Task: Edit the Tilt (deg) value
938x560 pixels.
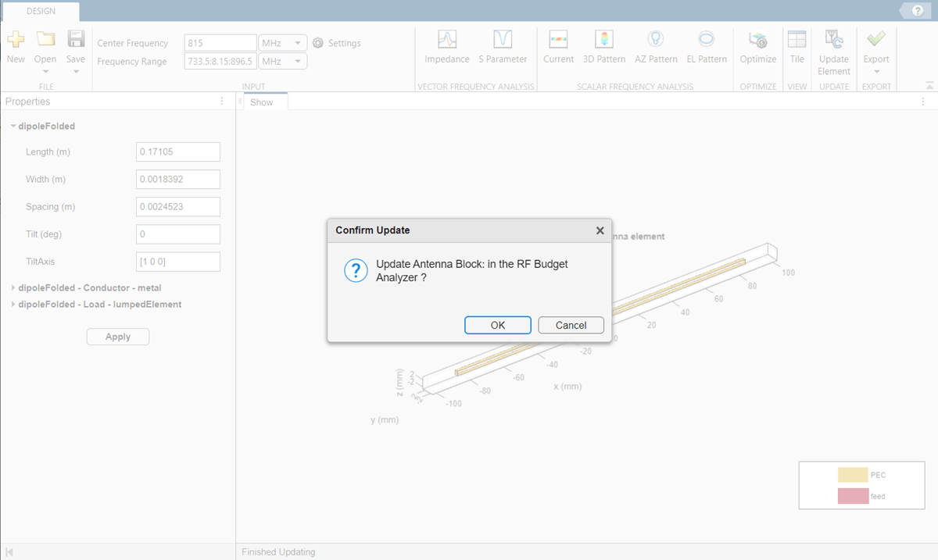Action: 178,234
